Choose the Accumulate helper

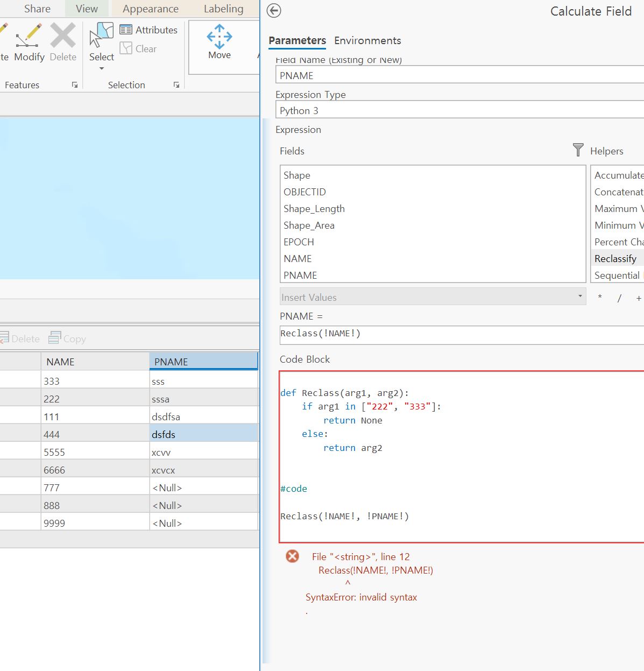pyautogui.click(x=618, y=175)
